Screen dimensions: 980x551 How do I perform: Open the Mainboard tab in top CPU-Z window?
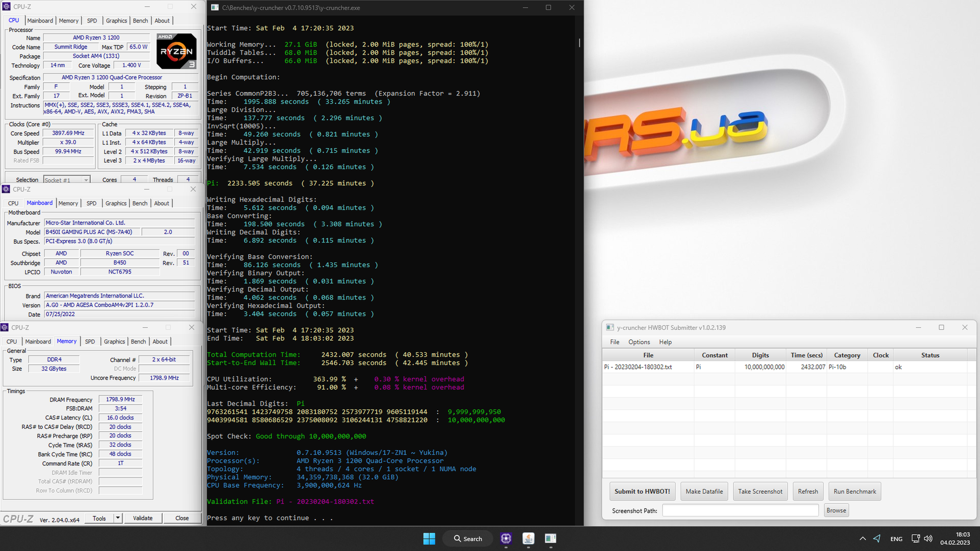pyautogui.click(x=40, y=21)
